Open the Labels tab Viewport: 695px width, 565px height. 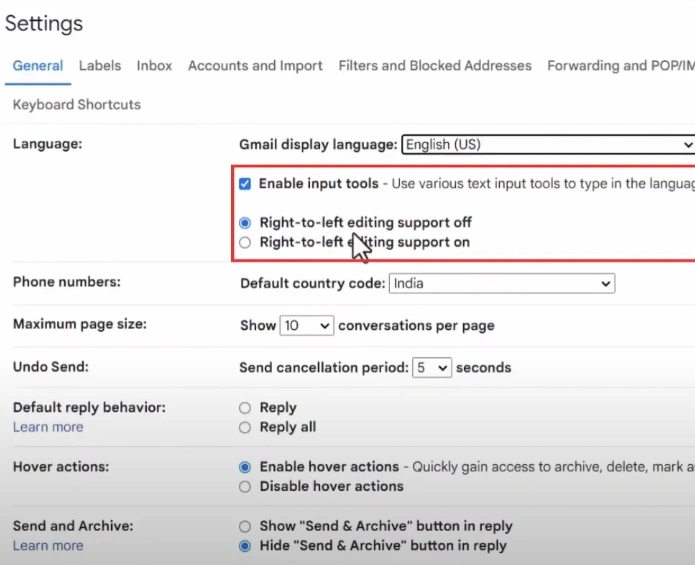(x=100, y=66)
